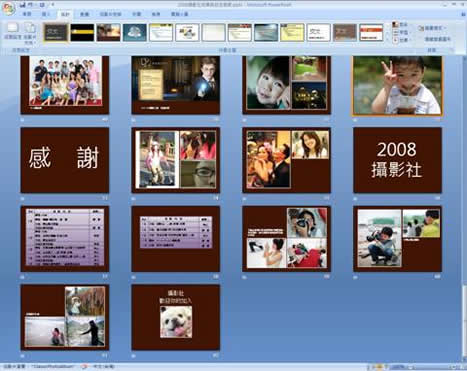Viewport: 467px width, 371px height.
Task: Apply the pale yellow note theme
Action: point(292,33)
